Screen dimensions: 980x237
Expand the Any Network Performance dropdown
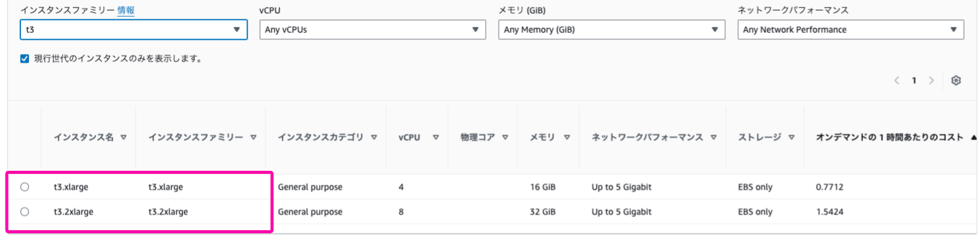[x=851, y=30]
